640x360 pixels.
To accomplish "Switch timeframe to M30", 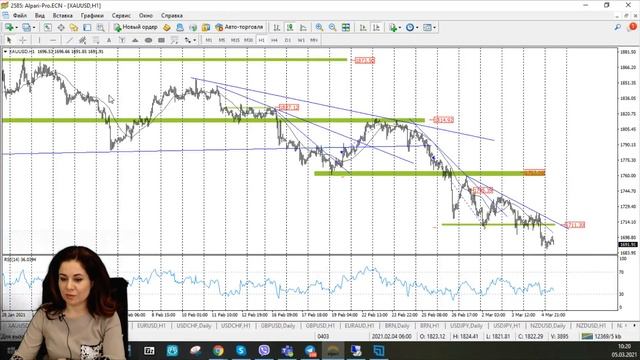I will 248,40.
